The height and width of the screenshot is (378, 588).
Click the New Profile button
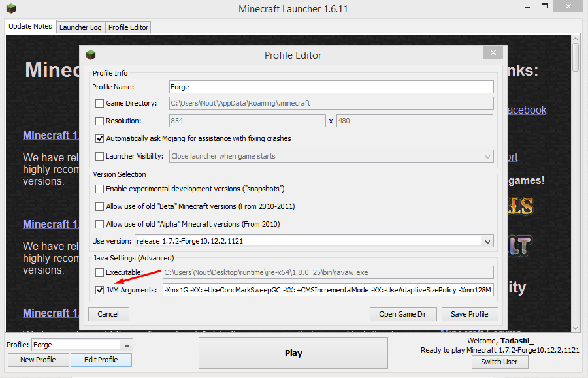click(x=39, y=360)
